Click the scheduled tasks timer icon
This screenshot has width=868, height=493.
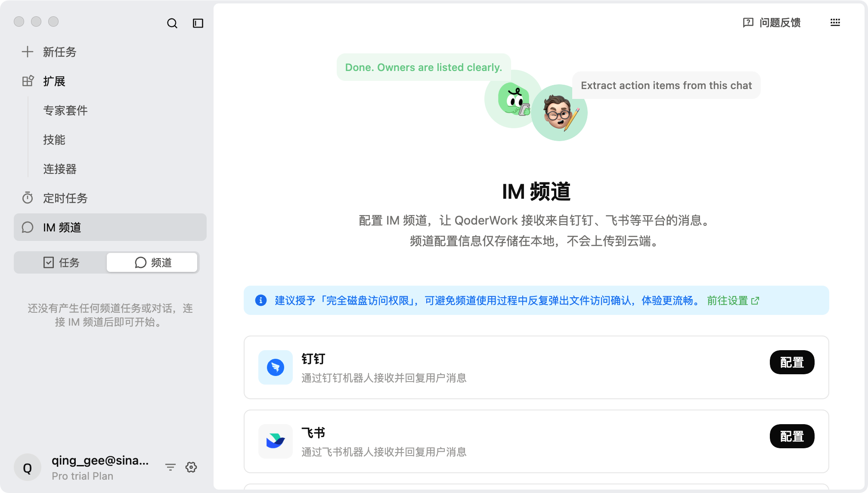coord(28,198)
